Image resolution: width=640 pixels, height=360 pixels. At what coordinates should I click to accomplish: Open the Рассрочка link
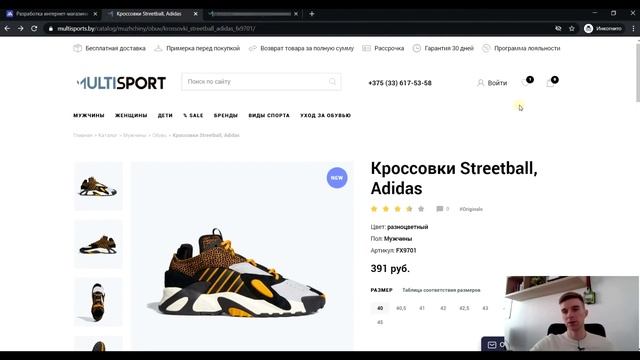point(383,48)
